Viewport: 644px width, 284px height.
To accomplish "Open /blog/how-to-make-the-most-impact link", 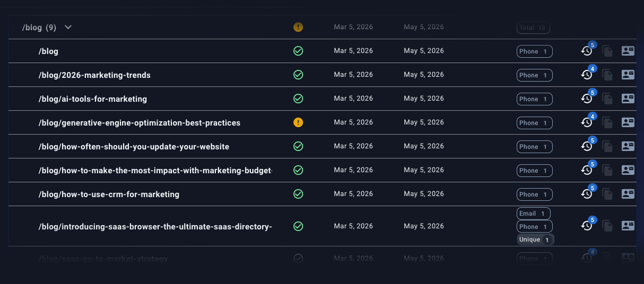I will pyautogui.click(x=155, y=171).
